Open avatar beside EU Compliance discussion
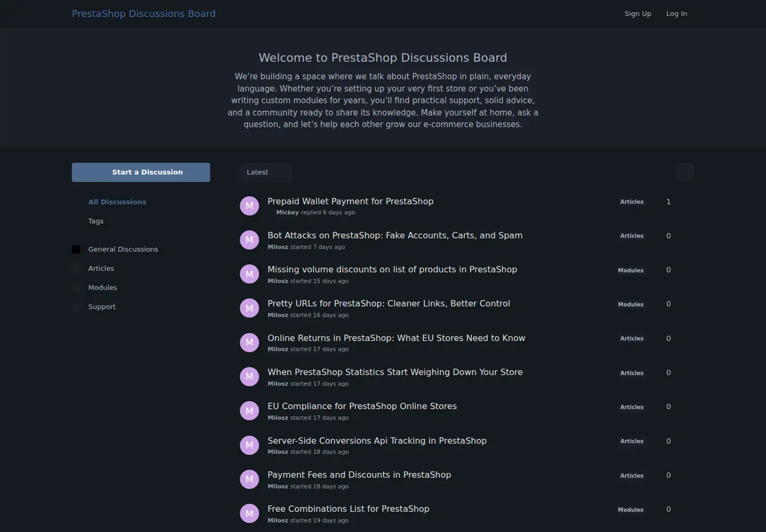This screenshot has height=532, width=766. pos(249,411)
